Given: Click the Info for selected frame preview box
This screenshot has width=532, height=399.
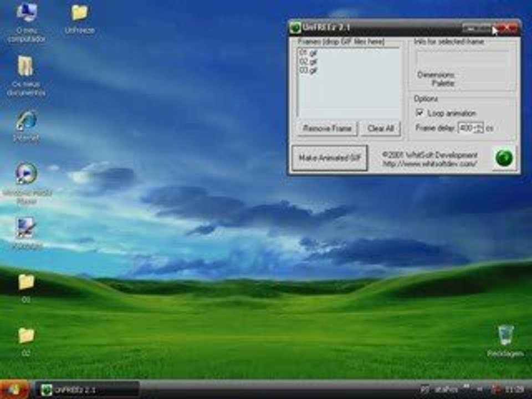Looking at the screenshot, I should [x=463, y=59].
